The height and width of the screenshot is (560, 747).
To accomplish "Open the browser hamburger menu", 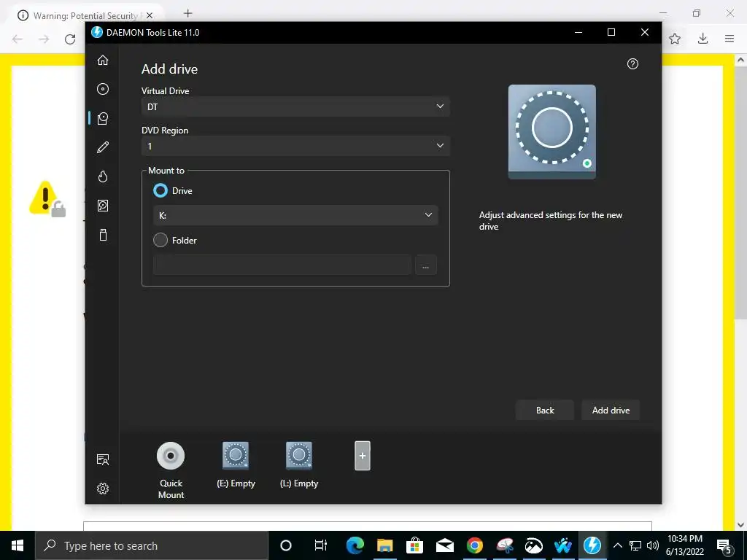I will coord(729,39).
